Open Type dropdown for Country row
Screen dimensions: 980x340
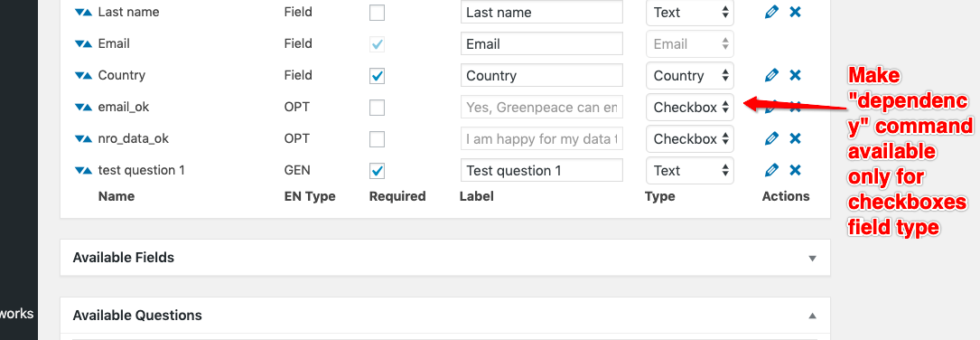689,75
